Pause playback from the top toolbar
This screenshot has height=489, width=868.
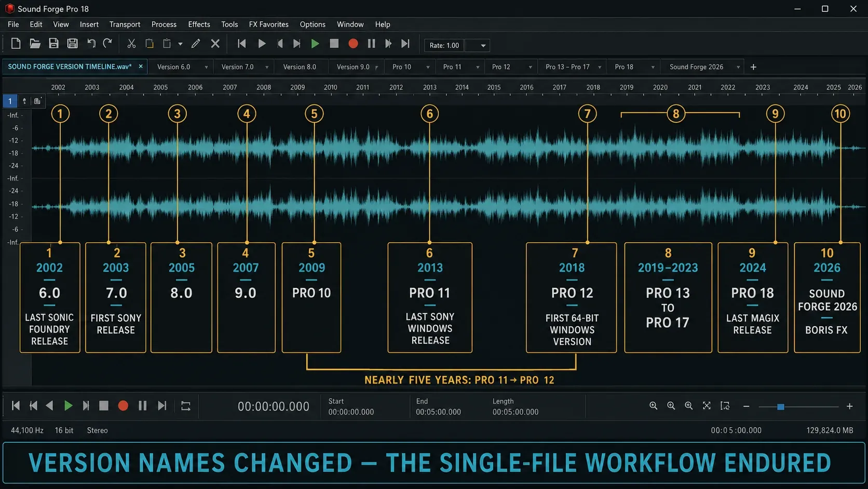[x=371, y=44]
